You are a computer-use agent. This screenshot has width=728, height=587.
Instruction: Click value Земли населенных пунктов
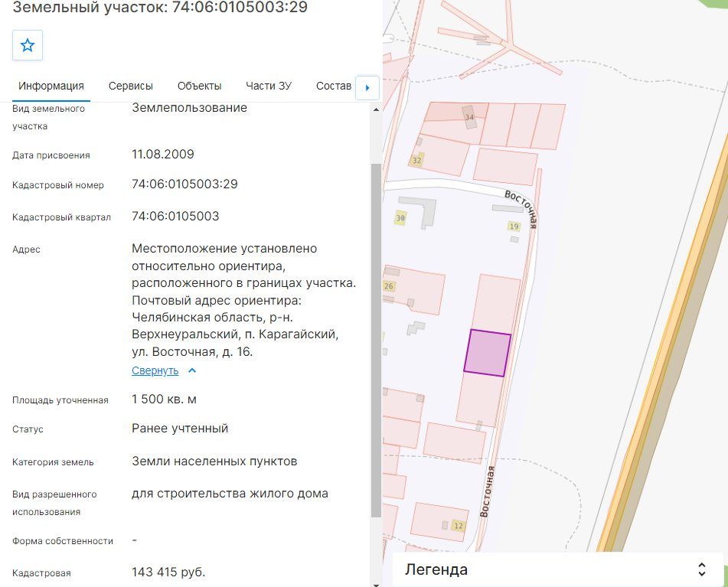(214, 461)
